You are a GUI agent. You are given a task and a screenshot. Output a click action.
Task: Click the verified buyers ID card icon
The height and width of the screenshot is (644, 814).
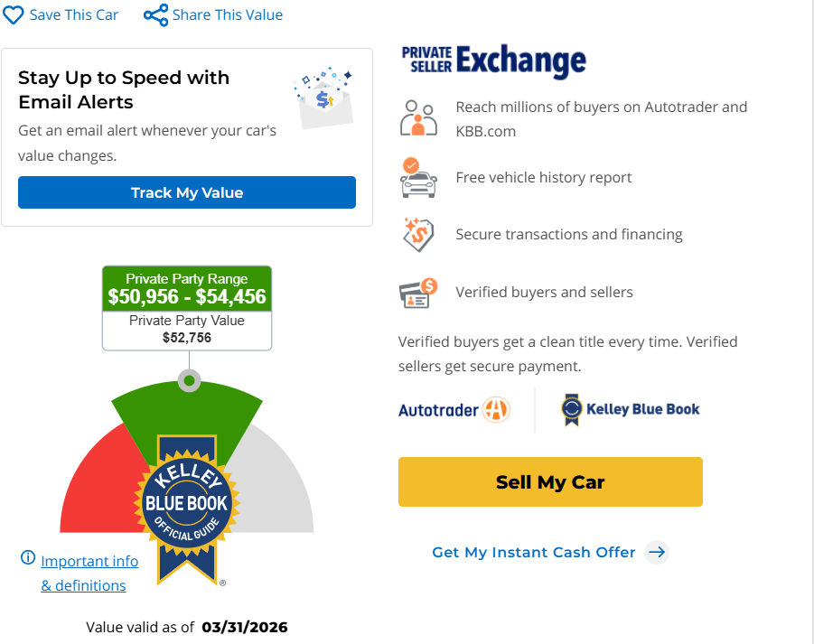[x=418, y=292]
